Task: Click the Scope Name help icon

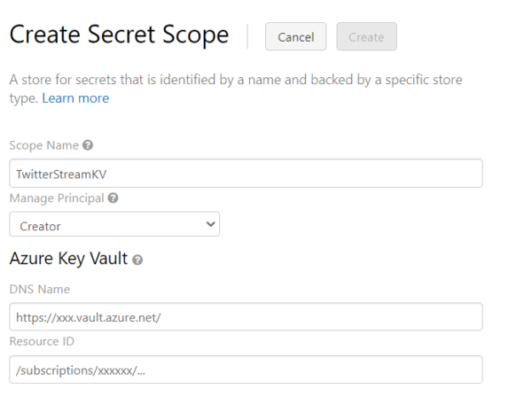Action: pyautogui.click(x=88, y=145)
